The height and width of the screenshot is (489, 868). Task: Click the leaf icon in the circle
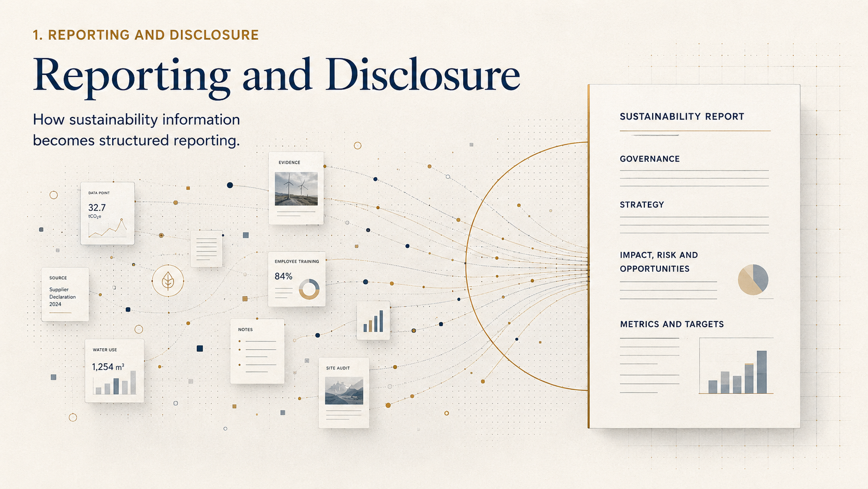tap(168, 281)
